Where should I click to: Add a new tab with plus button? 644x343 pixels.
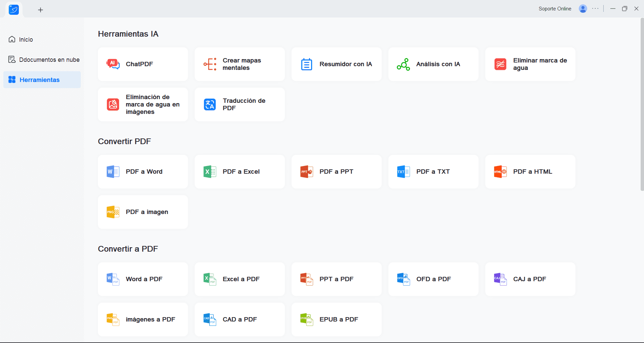point(40,10)
